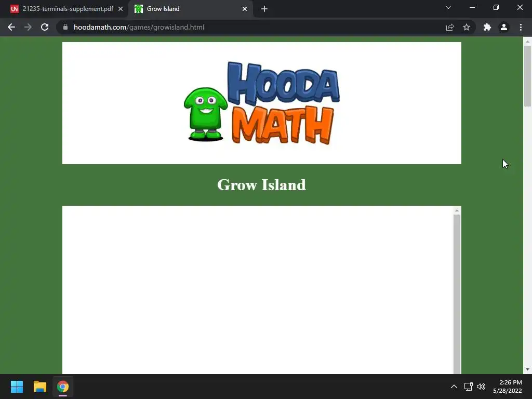Select the Grow Island tab
The image size is (532, 399).
point(190,9)
